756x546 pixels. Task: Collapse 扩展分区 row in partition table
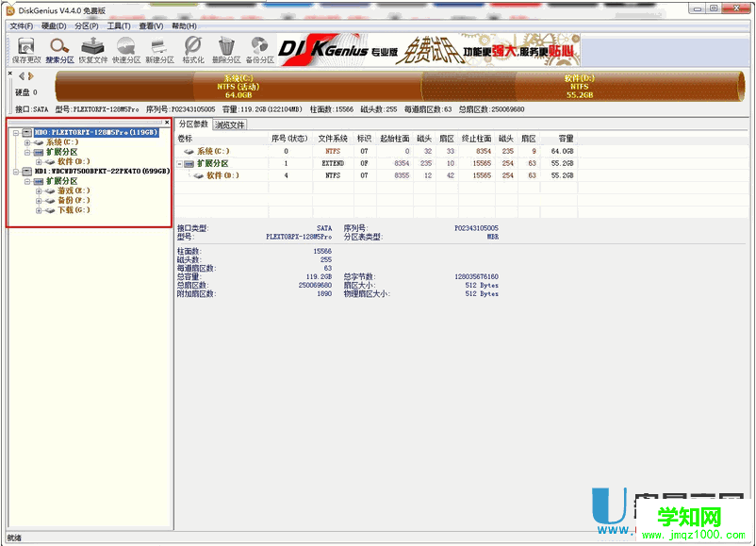click(x=179, y=163)
